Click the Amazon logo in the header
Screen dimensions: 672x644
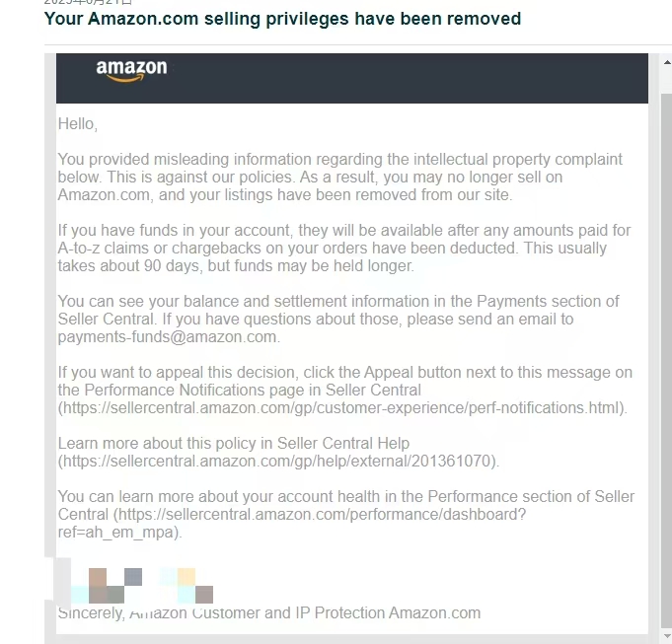[131, 69]
